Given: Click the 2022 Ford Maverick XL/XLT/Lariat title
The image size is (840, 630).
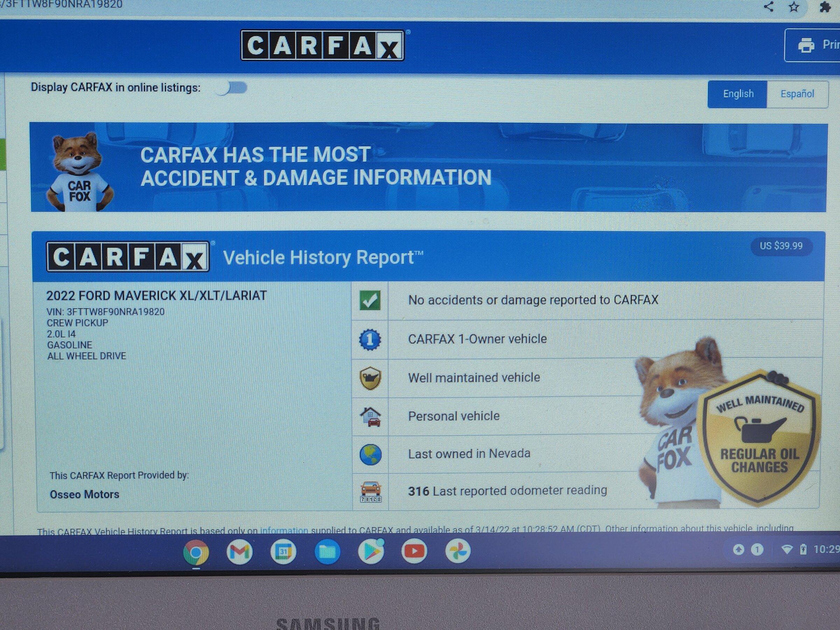Looking at the screenshot, I should point(156,295).
